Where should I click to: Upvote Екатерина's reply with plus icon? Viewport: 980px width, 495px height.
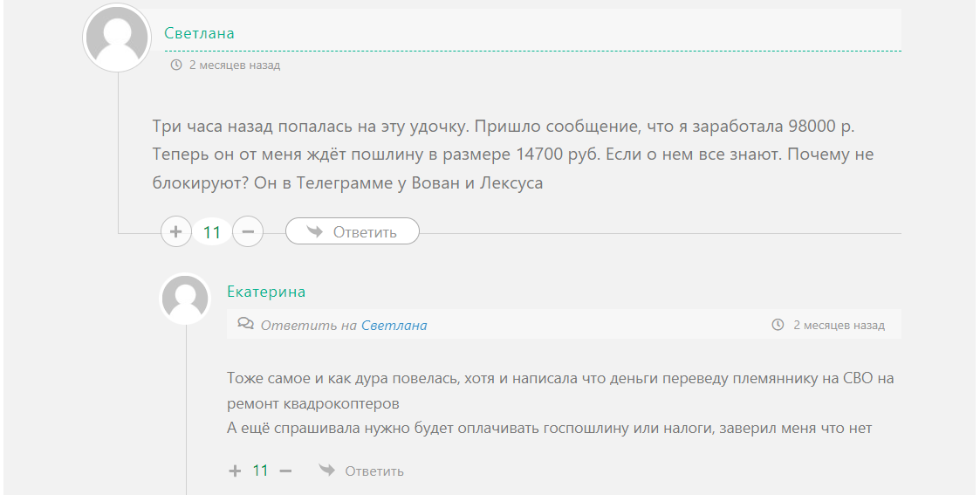point(235,471)
